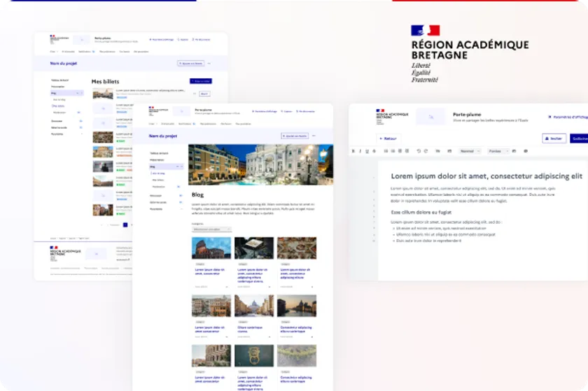The height and width of the screenshot is (391, 588).
Task: Open Créer dropdown in Blog page navigation
Action: tap(152, 123)
